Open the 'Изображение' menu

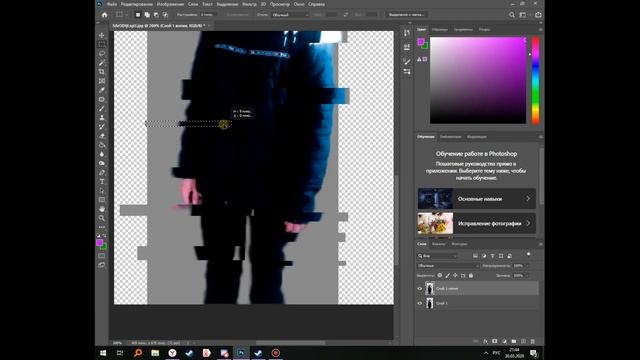tap(170, 4)
